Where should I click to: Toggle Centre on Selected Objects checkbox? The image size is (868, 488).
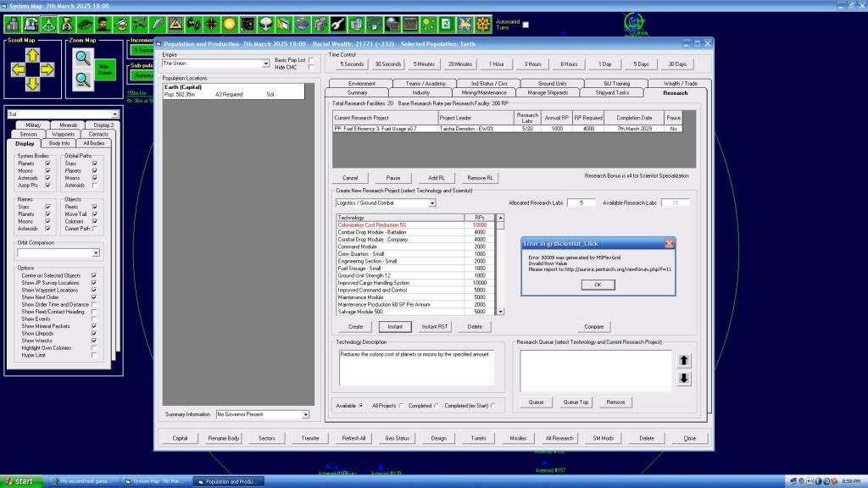click(93, 275)
